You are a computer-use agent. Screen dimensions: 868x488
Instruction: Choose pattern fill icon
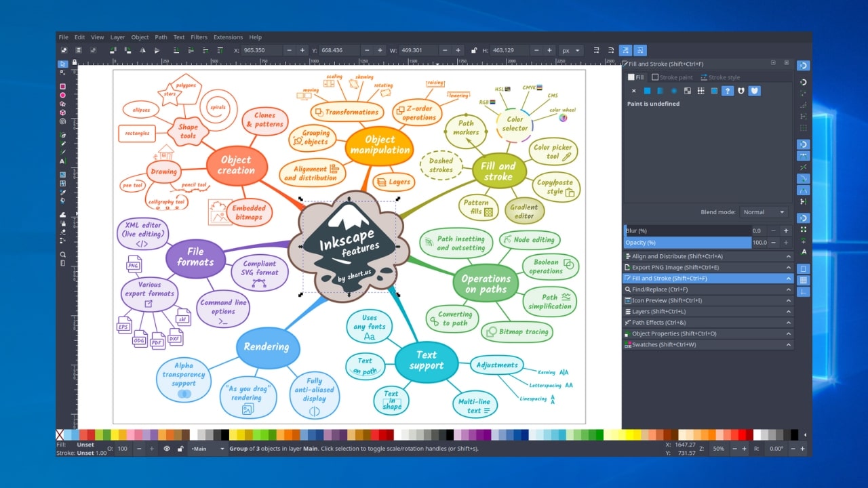701,91
